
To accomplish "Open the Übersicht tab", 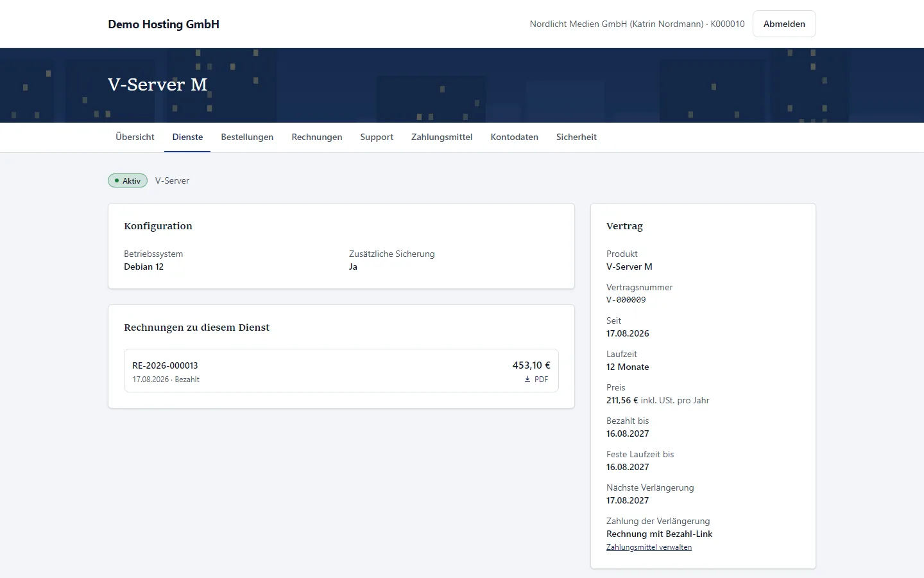I will 135,137.
